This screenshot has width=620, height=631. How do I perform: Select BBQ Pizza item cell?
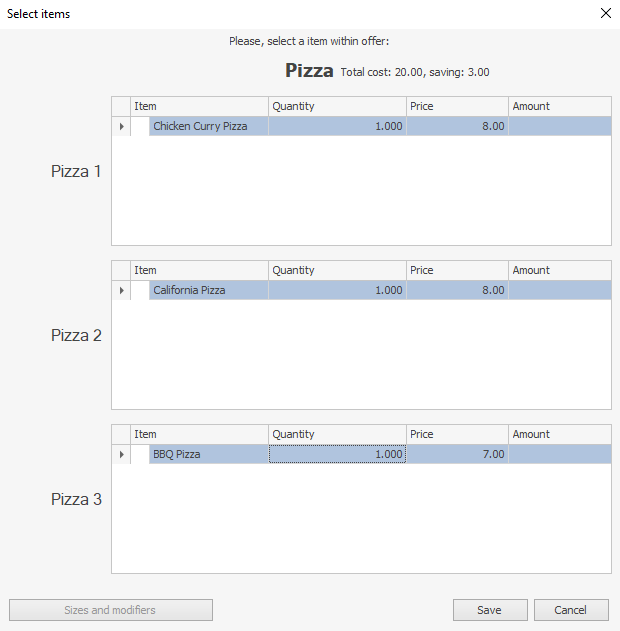pyautogui.click(x=208, y=454)
